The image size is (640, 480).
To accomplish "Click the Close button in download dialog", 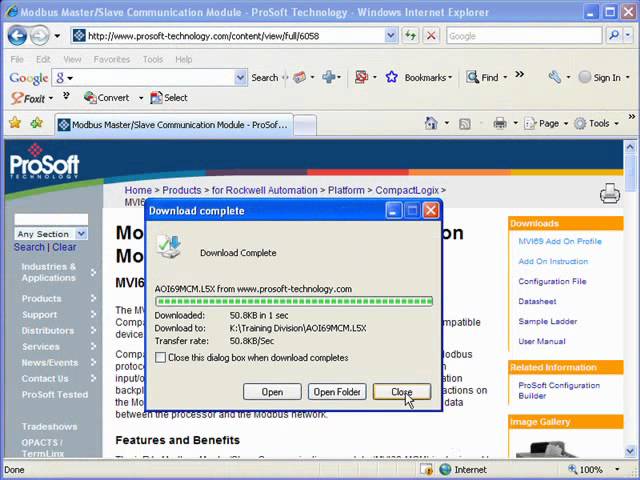I will [402, 392].
